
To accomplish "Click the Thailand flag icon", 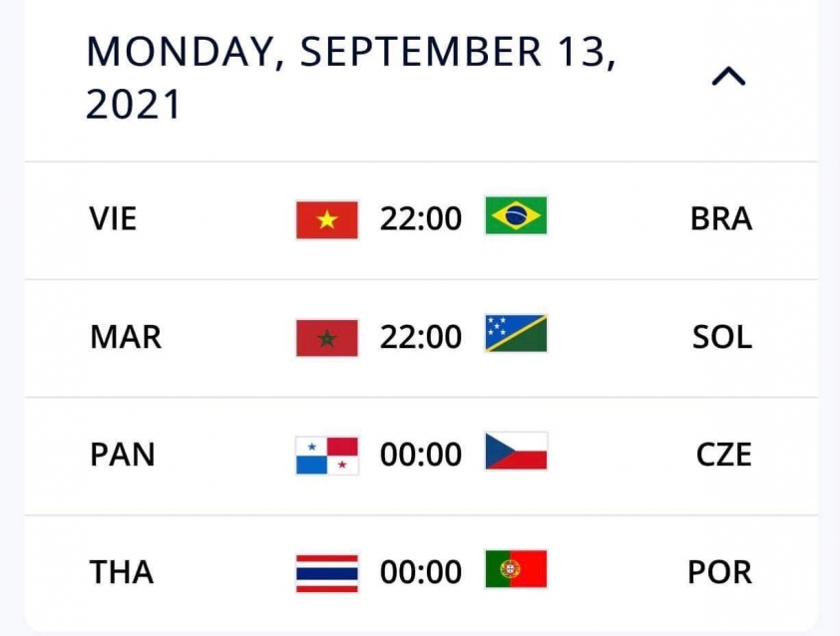I will (x=327, y=573).
